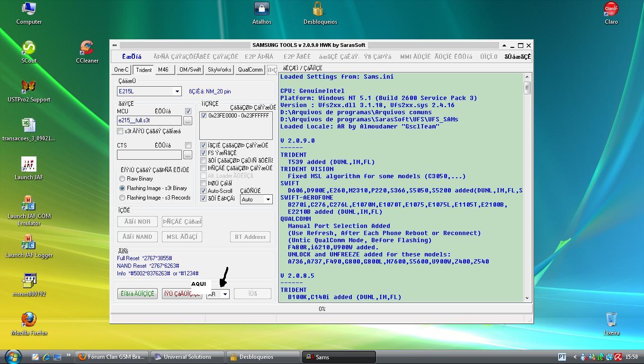The width and height of the screenshot is (644, 364).
Task: Click the red antivirus tray icon
Action: [618, 357]
